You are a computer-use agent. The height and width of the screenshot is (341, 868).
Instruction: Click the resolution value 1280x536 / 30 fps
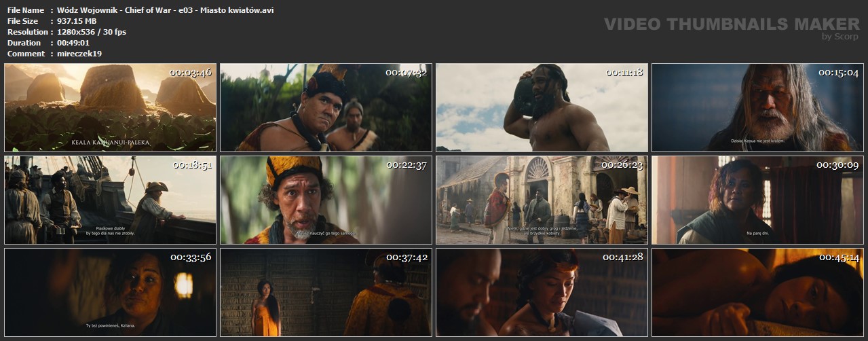point(92,32)
